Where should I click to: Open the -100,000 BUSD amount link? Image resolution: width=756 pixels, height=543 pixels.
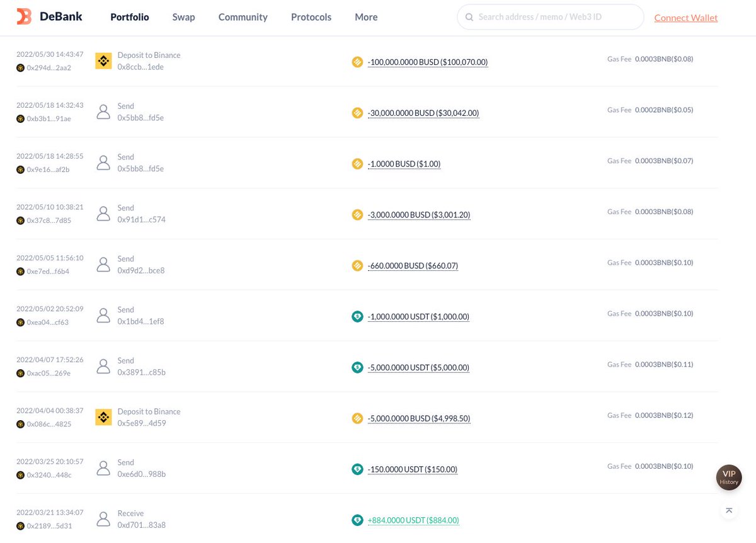[428, 62]
